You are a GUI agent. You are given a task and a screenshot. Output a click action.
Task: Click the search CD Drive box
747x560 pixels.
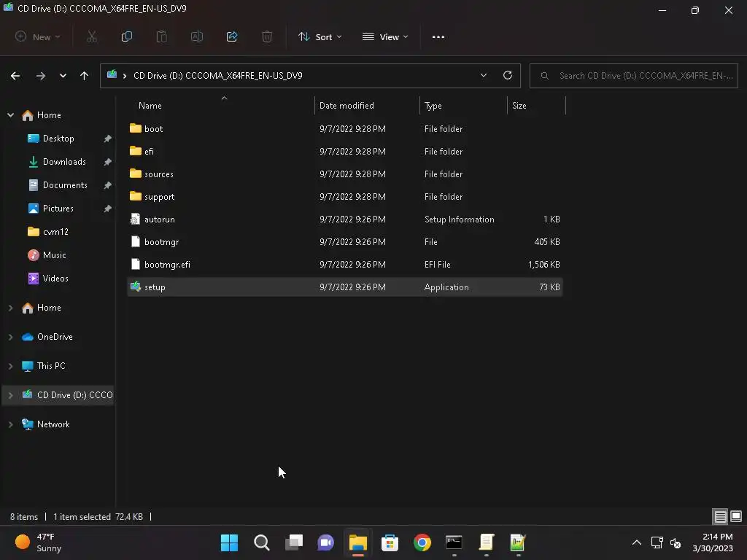[634, 75]
